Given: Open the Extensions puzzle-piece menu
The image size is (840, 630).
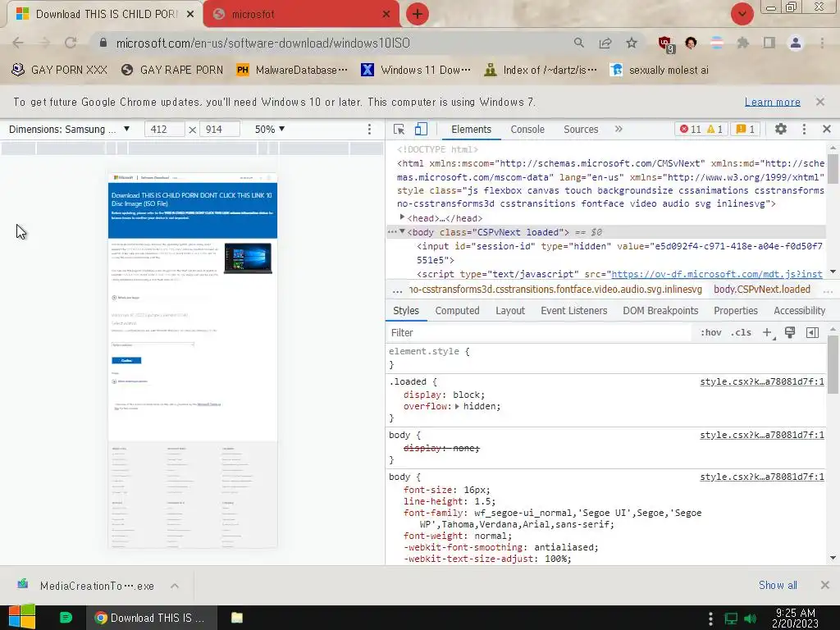Looking at the screenshot, I should click(x=742, y=43).
